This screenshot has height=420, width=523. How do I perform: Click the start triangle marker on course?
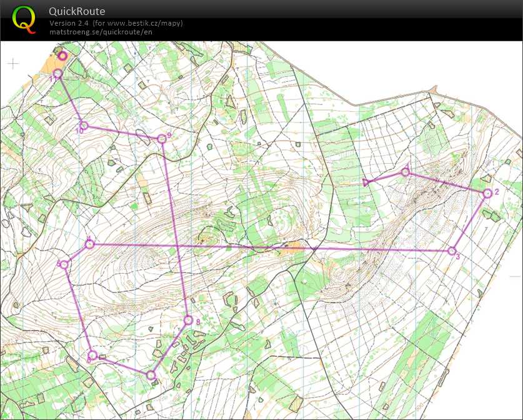point(367,182)
